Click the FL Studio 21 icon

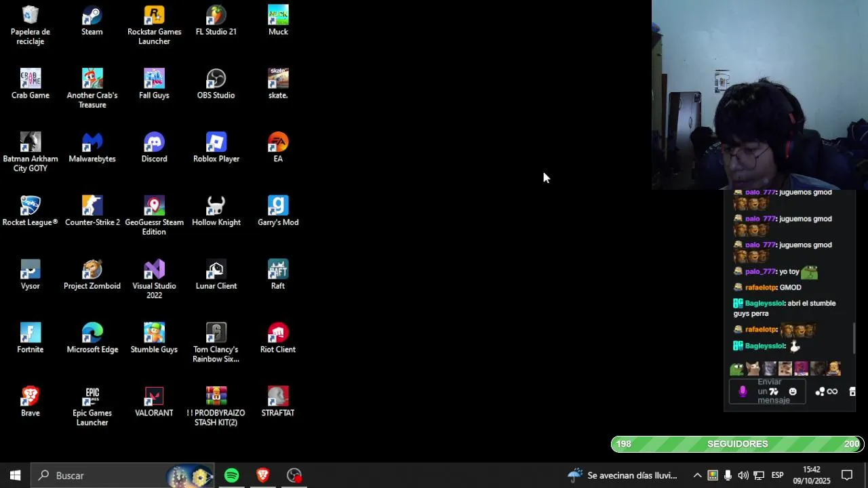(216, 20)
